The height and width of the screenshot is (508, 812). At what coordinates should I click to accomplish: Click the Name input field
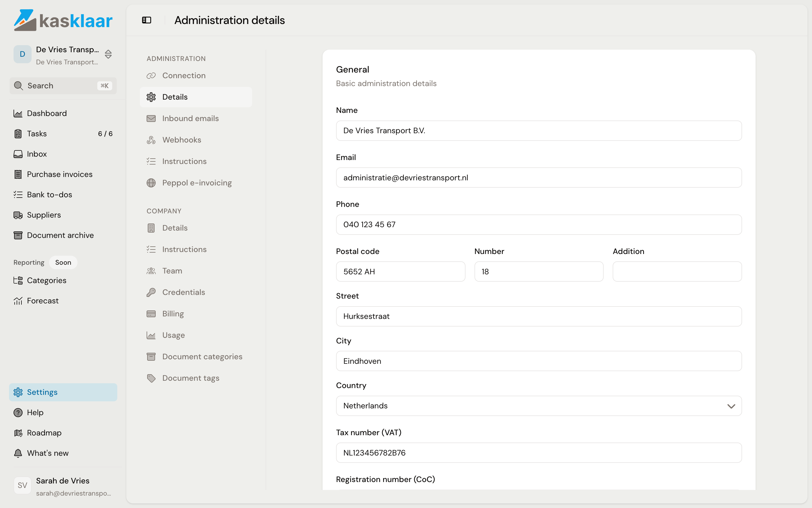(x=539, y=131)
